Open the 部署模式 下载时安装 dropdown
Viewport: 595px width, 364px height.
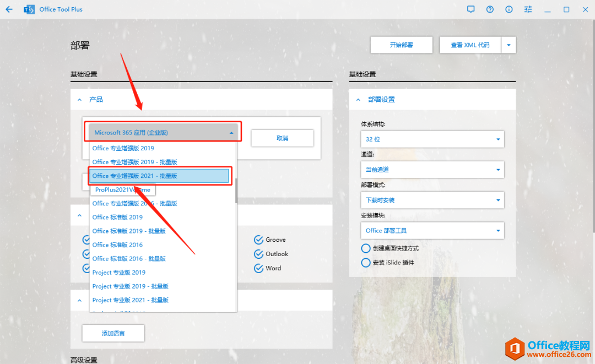point(432,200)
